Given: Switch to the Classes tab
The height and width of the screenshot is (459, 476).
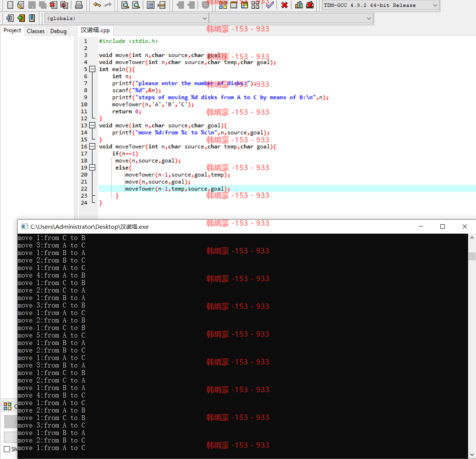Looking at the screenshot, I should [36, 31].
